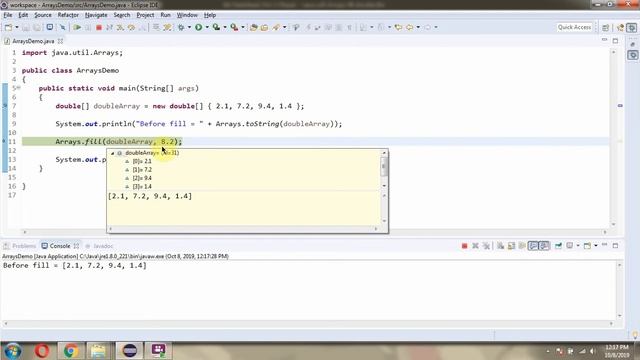Open the Previous Annotation dropdown arrow
The image size is (640, 360).
(x=389, y=27)
